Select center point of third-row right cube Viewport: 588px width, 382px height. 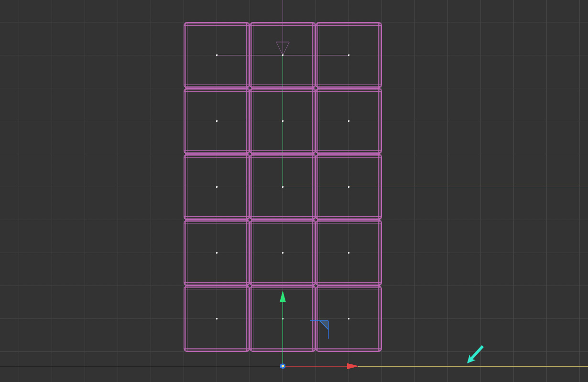pyautogui.click(x=348, y=187)
